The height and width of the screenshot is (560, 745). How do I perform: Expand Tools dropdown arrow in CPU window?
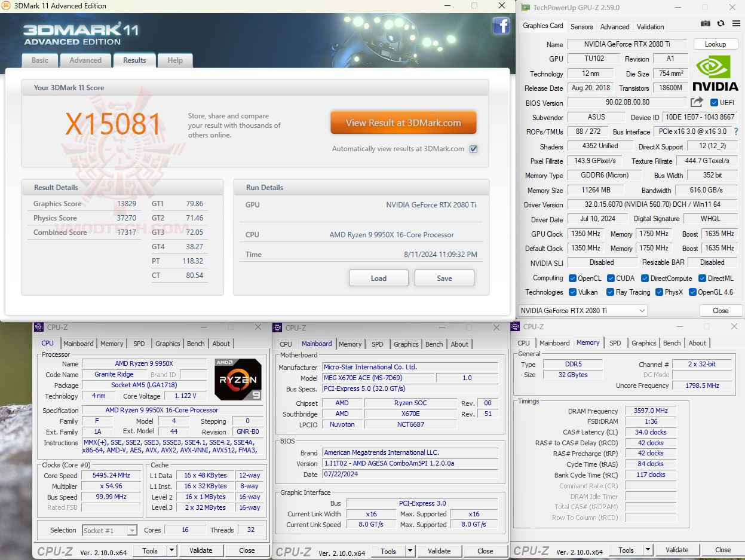coord(171,550)
